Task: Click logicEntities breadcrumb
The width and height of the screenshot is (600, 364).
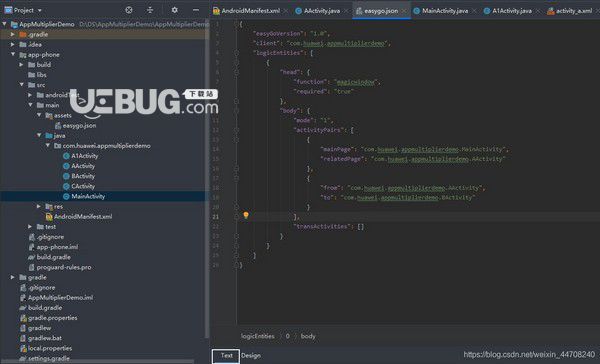Action: pos(258,336)
